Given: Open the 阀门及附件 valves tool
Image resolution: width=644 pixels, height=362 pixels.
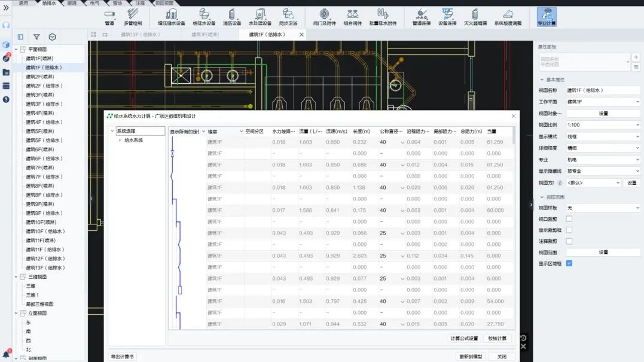Looking at the screenshot, I should (325, 18).
